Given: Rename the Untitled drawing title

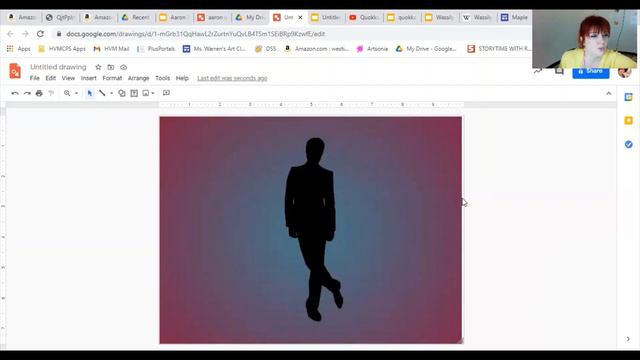Looking at the screenshot, I should 58,67.
